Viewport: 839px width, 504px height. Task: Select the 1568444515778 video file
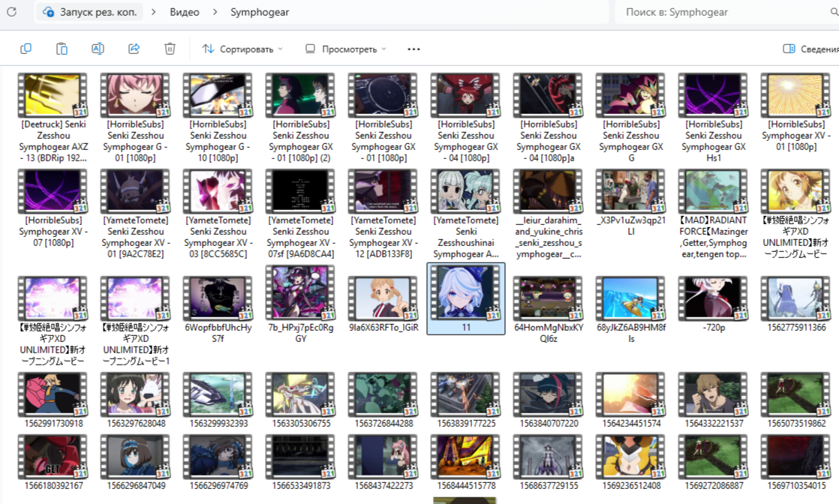466,463
